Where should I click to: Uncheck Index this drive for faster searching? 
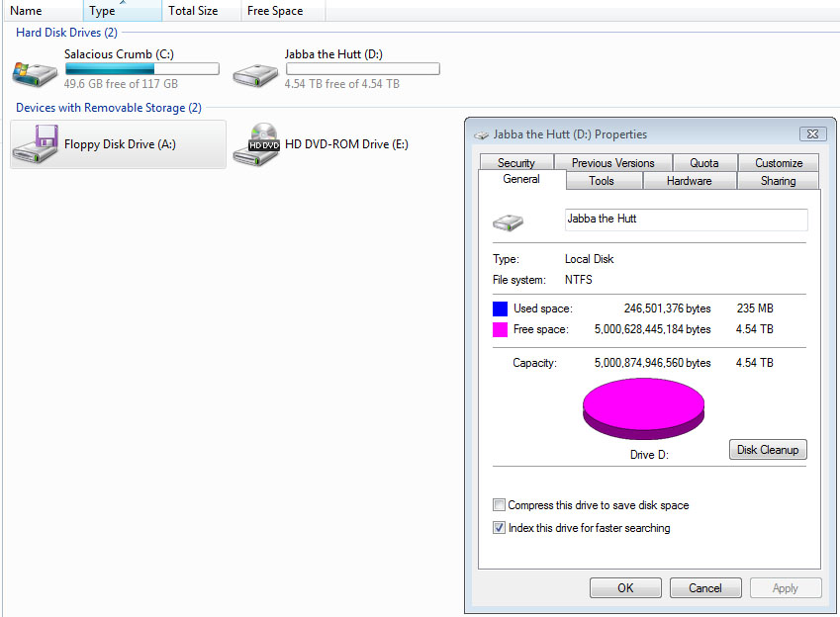tap(499, 528)
